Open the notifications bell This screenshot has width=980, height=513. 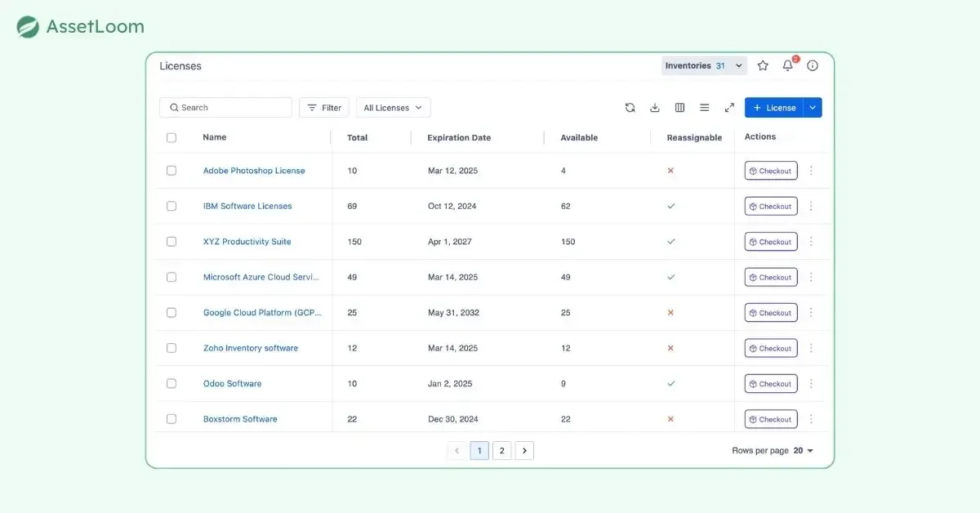(x=788, y=65)
